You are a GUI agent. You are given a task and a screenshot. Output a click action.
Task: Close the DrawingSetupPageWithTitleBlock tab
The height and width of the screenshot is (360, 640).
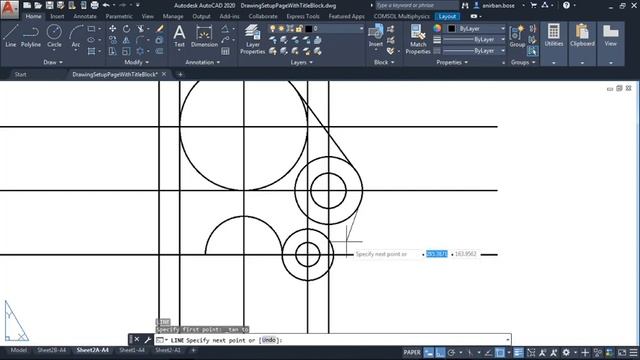click(x=164, y=74)
